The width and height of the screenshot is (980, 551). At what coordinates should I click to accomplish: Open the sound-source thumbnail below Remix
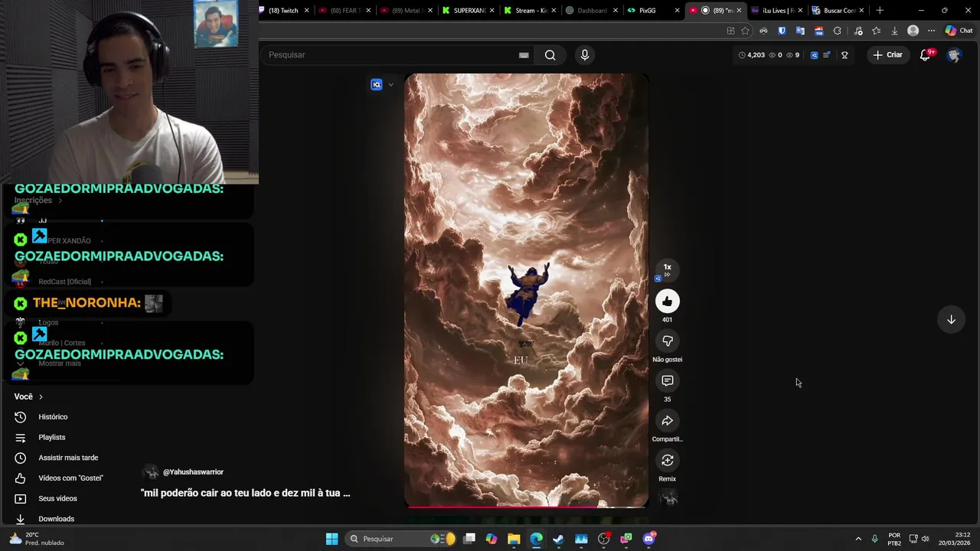click(x=668, y=499)
